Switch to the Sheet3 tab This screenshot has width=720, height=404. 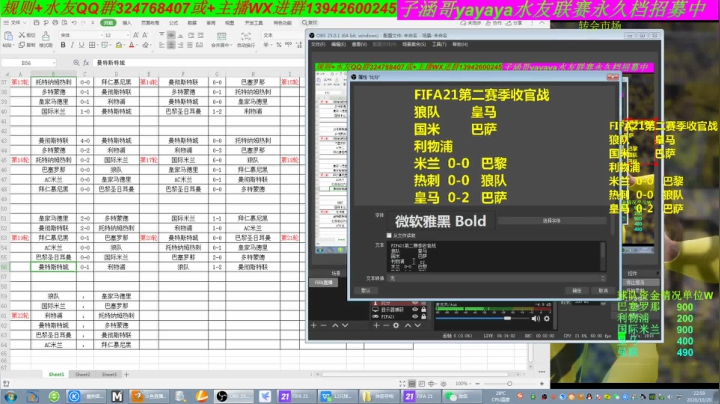tap(109, 375)
